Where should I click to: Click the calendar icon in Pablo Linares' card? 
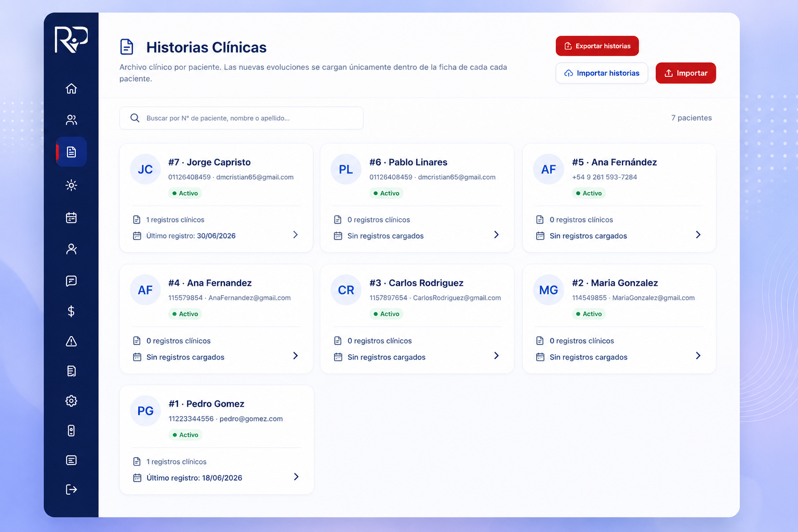click(338, 236)
